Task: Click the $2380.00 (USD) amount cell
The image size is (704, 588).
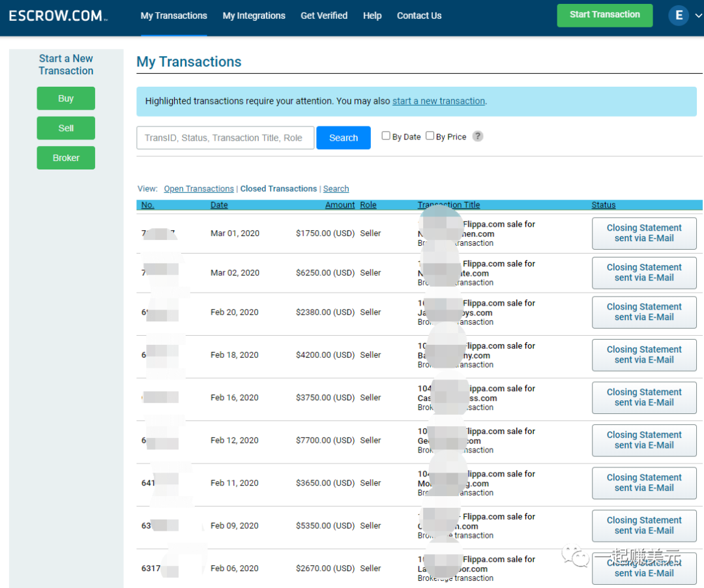Action: coord(325,312)
